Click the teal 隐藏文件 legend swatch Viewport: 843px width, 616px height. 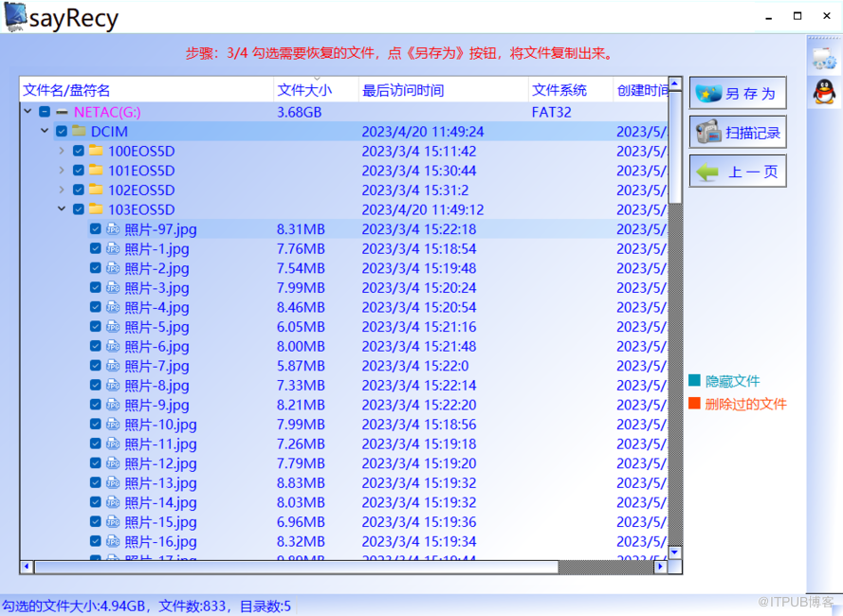point(694,381)
